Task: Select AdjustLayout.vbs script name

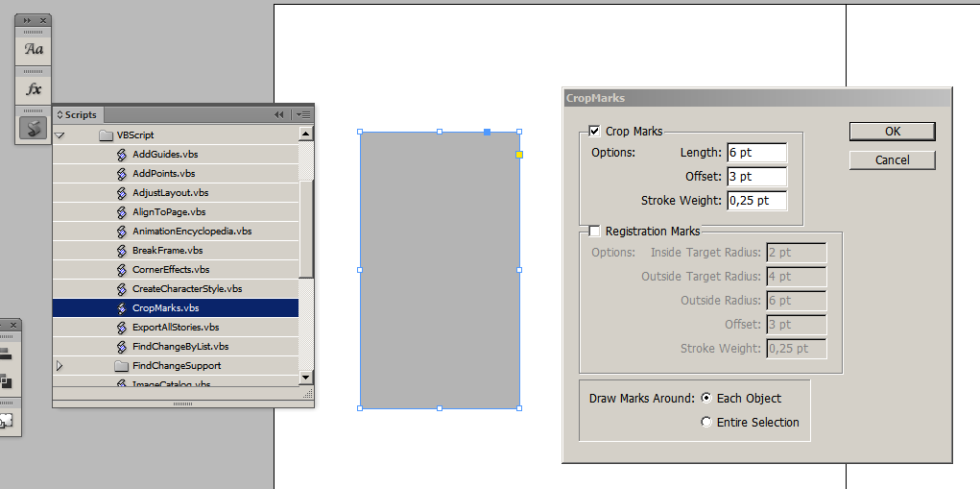Action: coord(170,192)
